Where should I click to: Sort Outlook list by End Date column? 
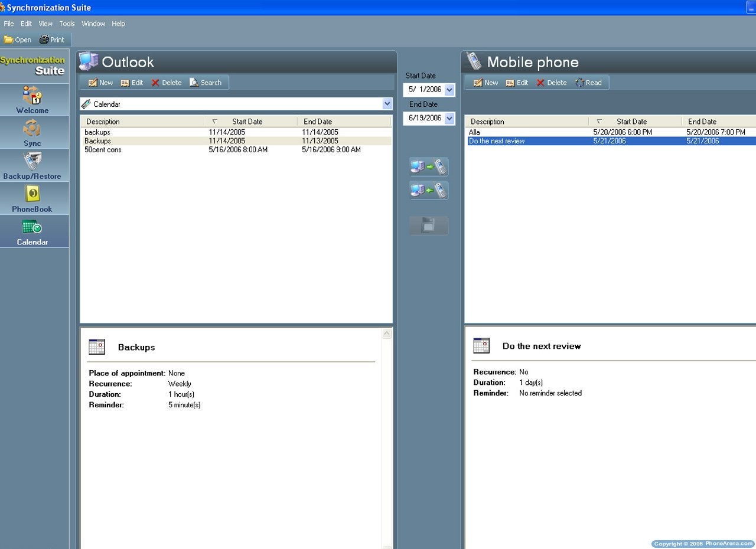click(x=344, y=122)
